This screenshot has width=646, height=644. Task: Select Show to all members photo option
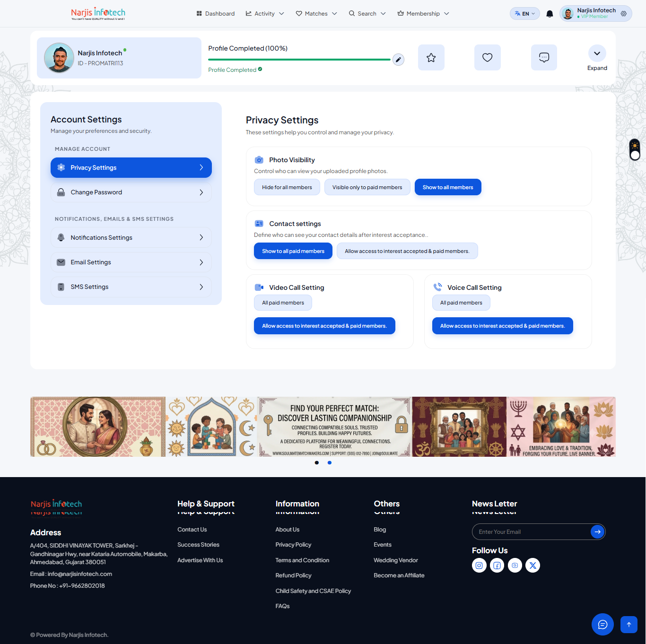click(x=448, y=187)
